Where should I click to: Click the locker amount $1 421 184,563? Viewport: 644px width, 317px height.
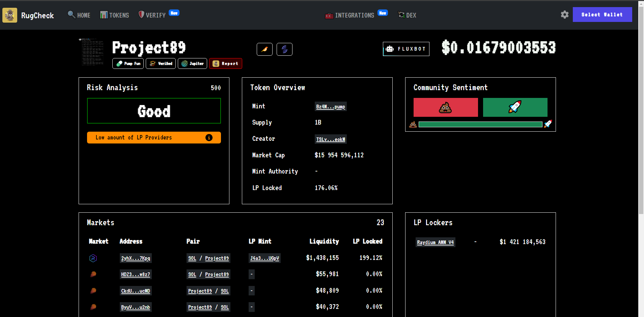tap(523, 242)
